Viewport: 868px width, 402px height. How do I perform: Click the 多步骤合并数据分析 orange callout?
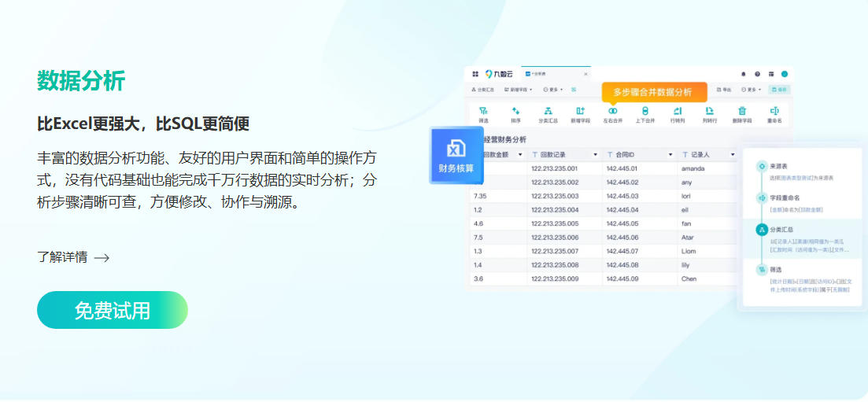click(x=654, y=92)
